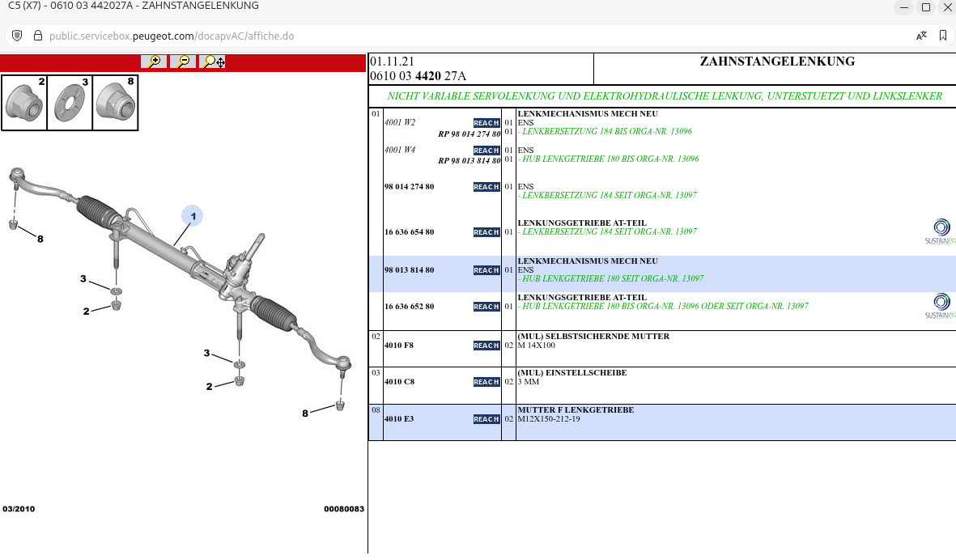This screenshot has height=560, width=956.
Task: Maximize the browser window
Action: tap(925, 7)
